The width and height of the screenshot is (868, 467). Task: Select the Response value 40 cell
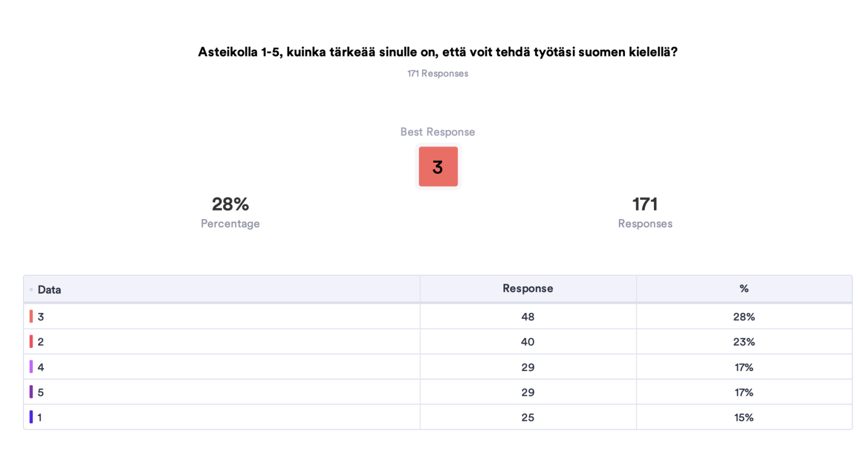click(x=528, y=342)
